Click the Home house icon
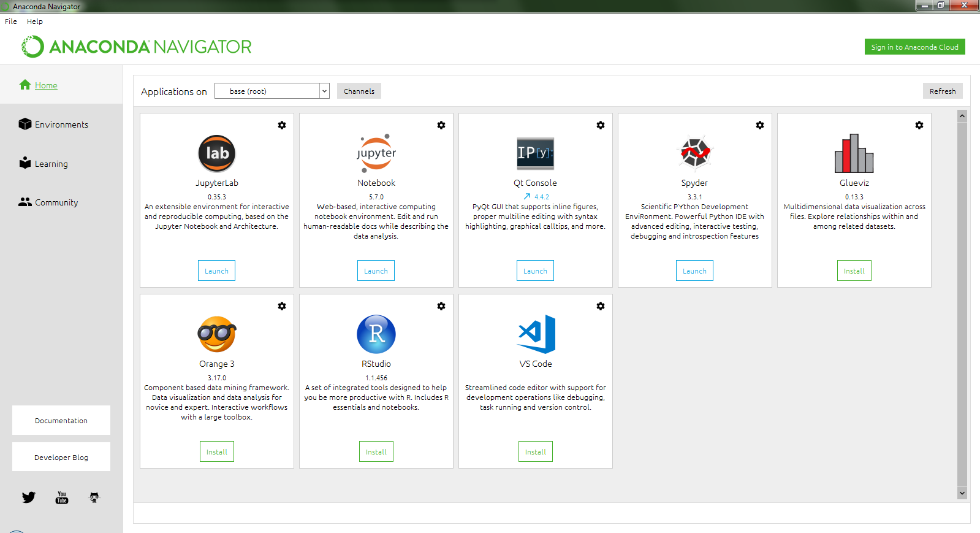 (25, 85)
